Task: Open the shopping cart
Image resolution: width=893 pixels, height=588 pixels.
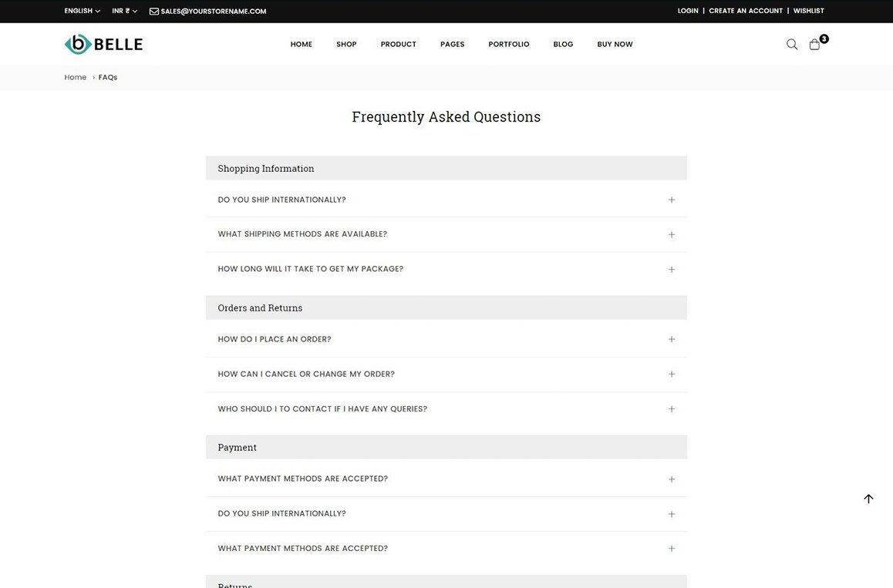Action: click(x=815, y=44)
